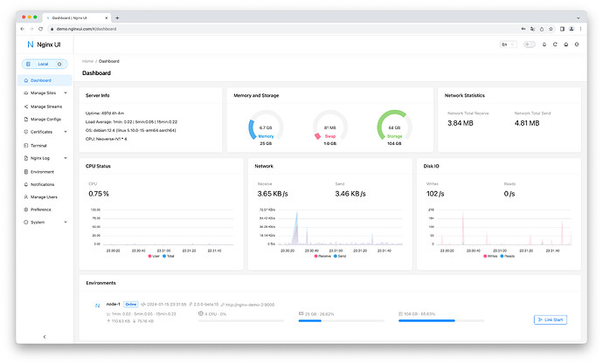This screenshot has width=603, height=364.
Task: Open Manage Configs menu item
Action: coord(45,119)
